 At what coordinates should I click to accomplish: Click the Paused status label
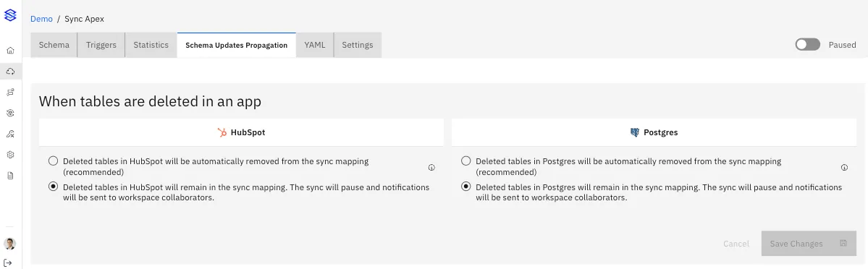842,45
